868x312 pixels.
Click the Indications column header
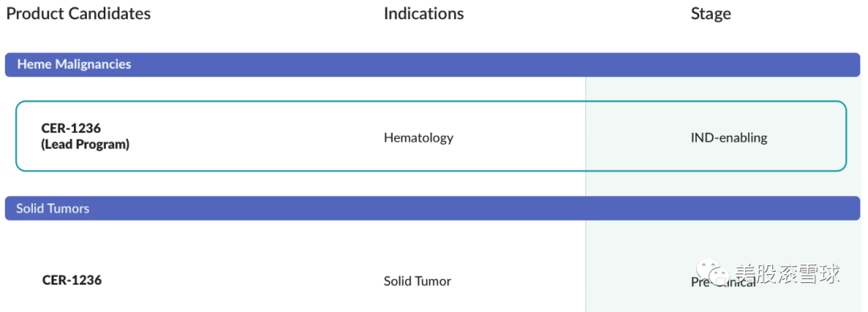(424, 14)
